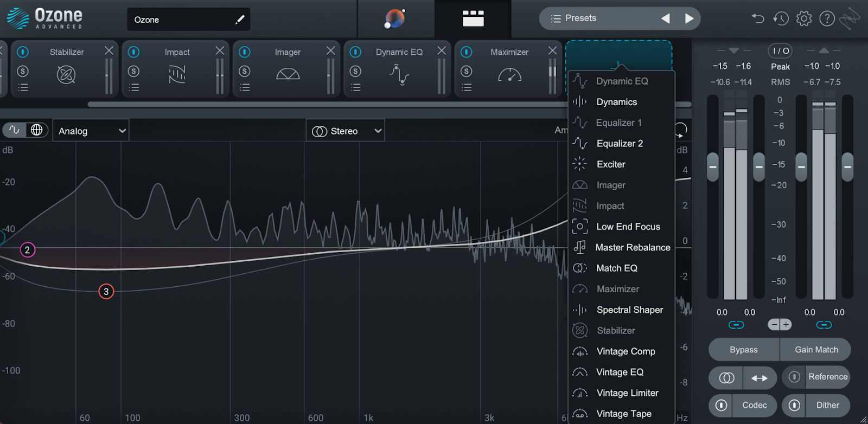Open the Reference panel button
Viewport: 868px width, 424px height.
tap(828, 377)
